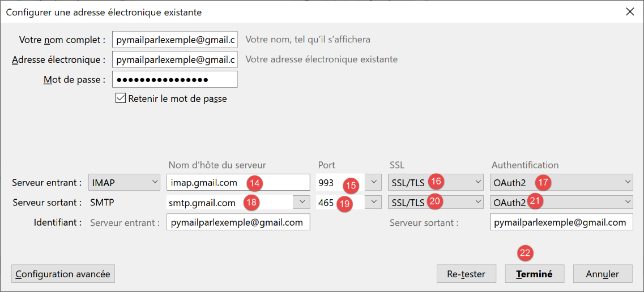Open outgoing server OAuth2 authentication dropdown
644x292 pixels.
point(561,203)
